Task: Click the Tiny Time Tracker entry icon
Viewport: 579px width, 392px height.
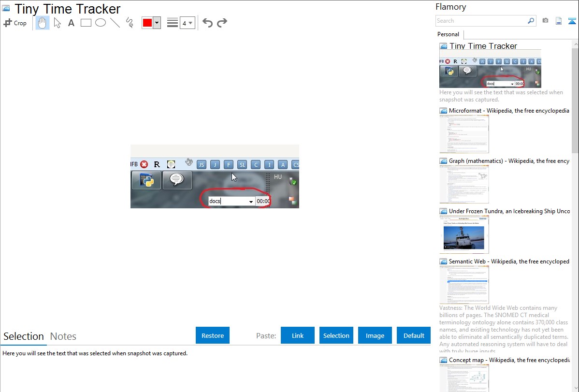Action: [x=443, y=46]
